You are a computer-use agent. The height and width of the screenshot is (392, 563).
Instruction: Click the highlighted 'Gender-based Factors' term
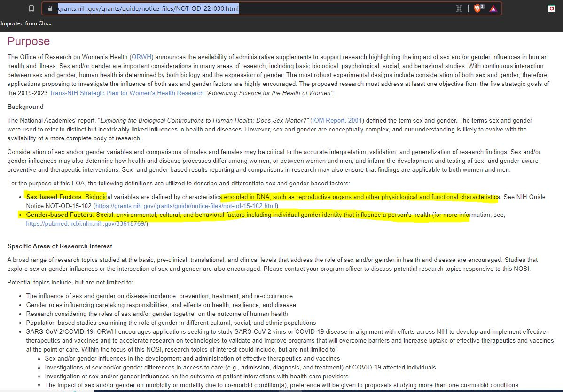[x=59, y=215]
